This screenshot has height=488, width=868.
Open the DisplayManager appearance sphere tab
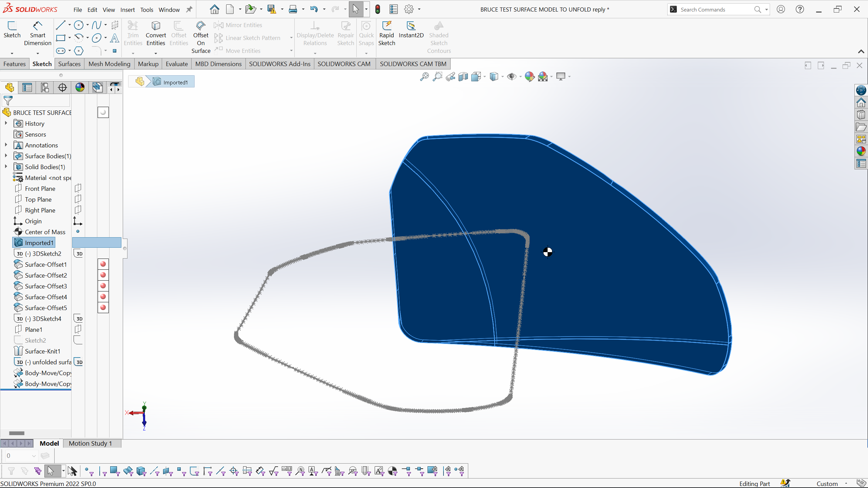pyautogui.click(x=80, y=87)
